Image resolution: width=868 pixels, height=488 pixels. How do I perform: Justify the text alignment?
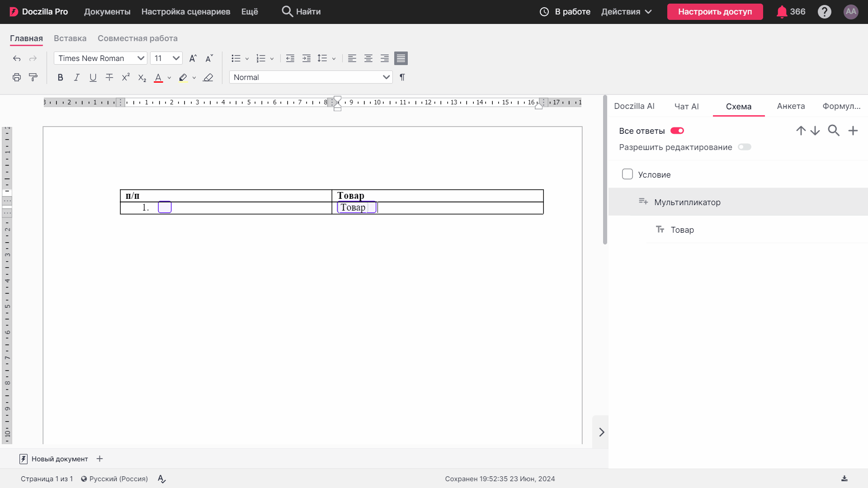401,58
